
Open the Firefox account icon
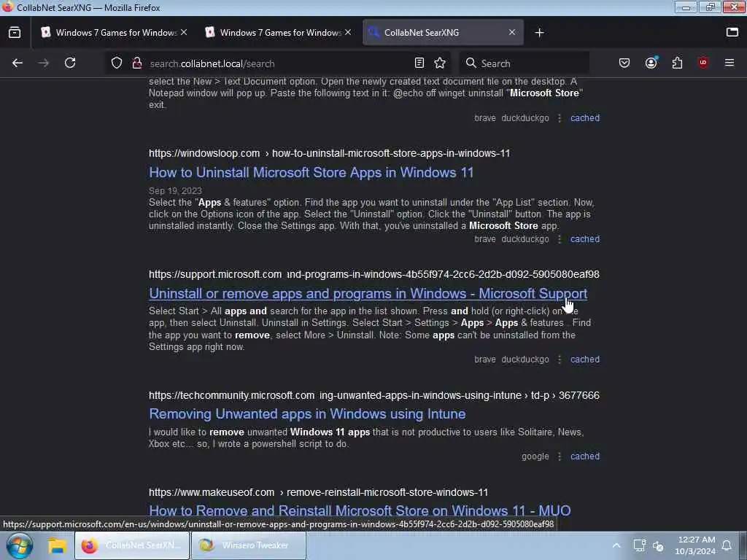click(651, 63)
